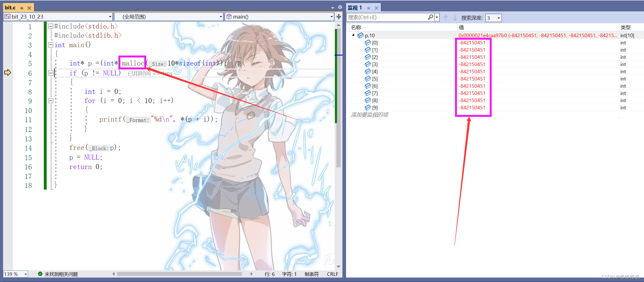Viewport: 644px width, 282px height.
Task: Click the malloc function call on line 5
Action: coord(133,63)
